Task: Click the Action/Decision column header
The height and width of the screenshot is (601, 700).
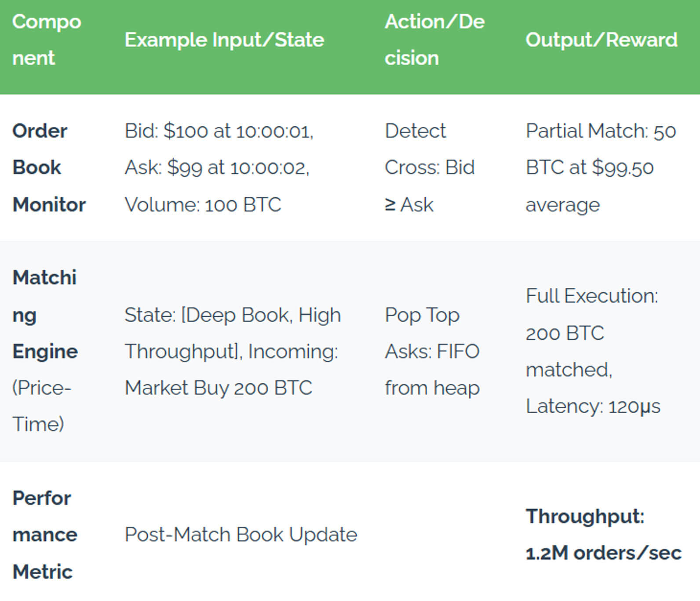Action: pyautogui.click(x=434, y=40)
